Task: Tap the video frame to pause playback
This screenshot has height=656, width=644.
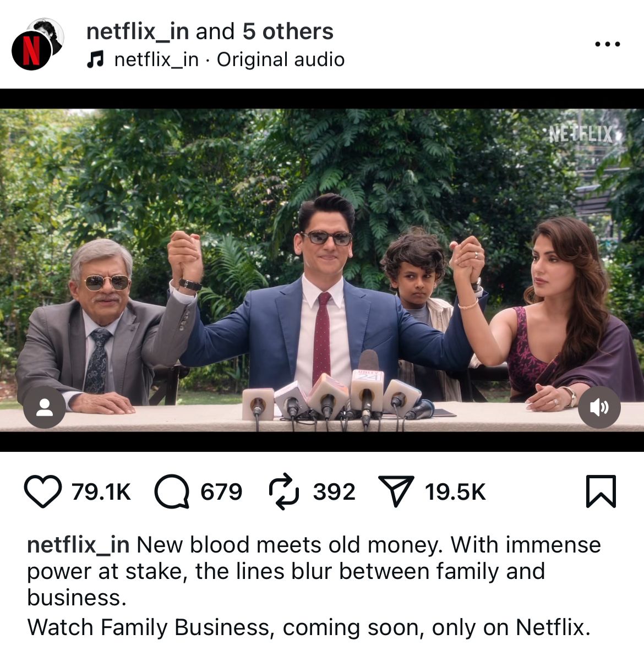Action: click(322, 270)
